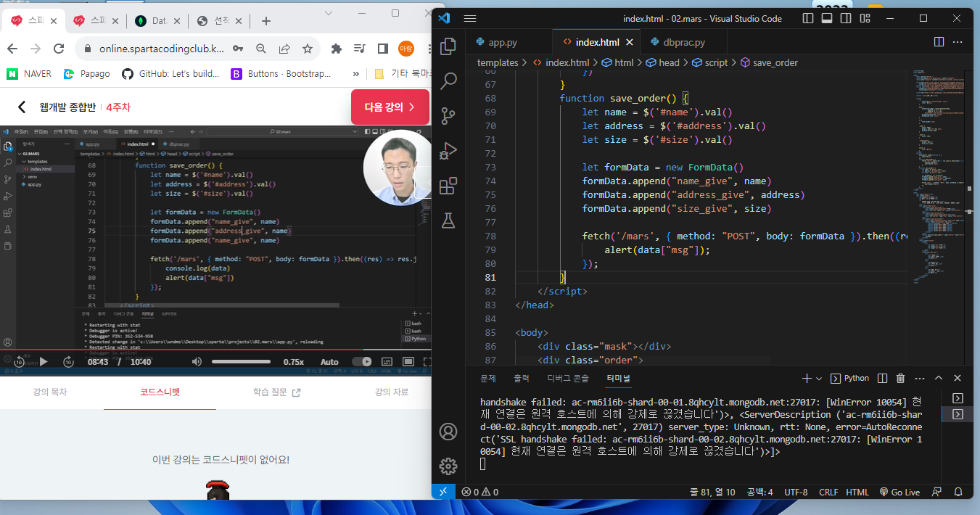Switch to the app.py editor tab

(503, 42)
